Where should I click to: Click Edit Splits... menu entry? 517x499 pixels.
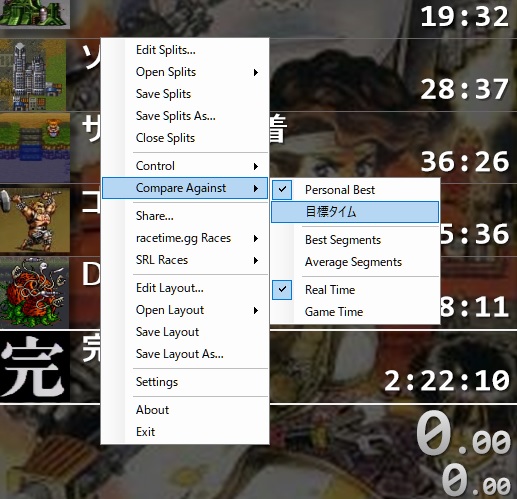click(x=185, y=50)
